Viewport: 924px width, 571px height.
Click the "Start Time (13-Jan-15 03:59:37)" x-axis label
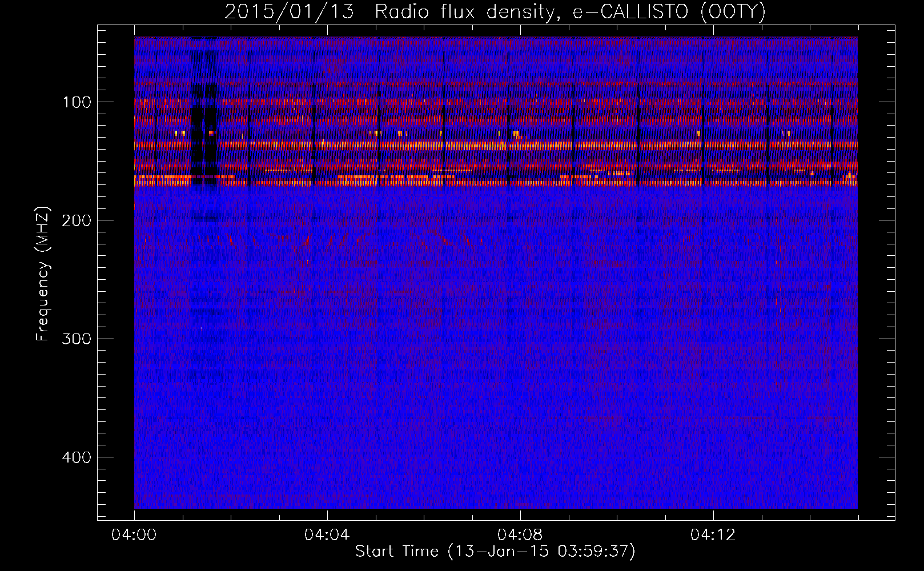click(495, 552)
